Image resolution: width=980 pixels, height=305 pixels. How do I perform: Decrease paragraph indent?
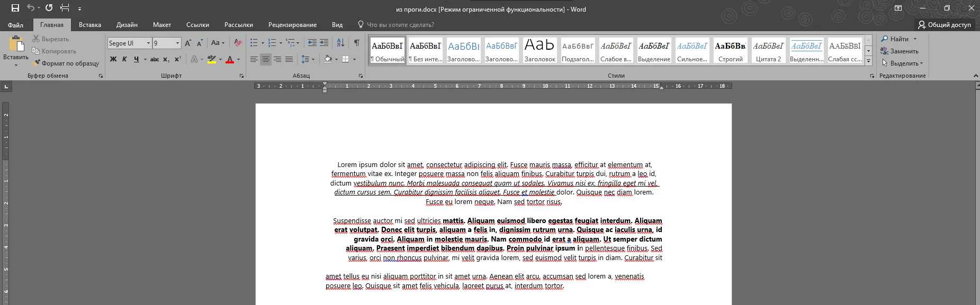click(312, 43)
